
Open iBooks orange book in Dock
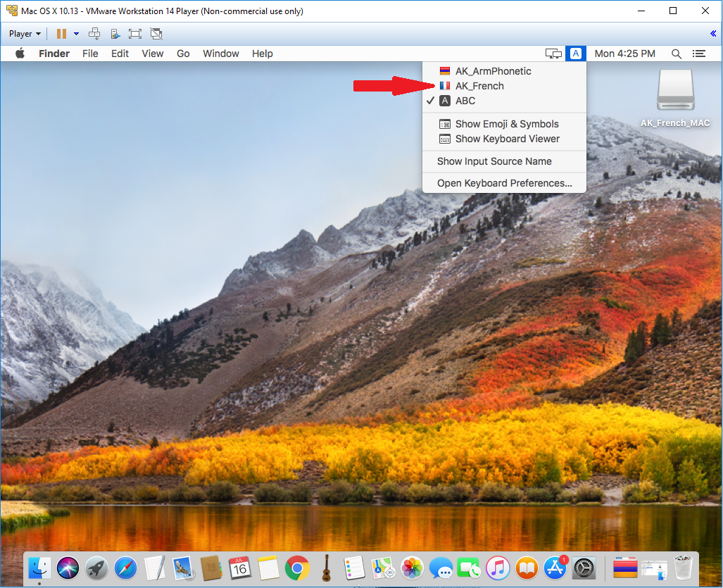coord(527,568)
